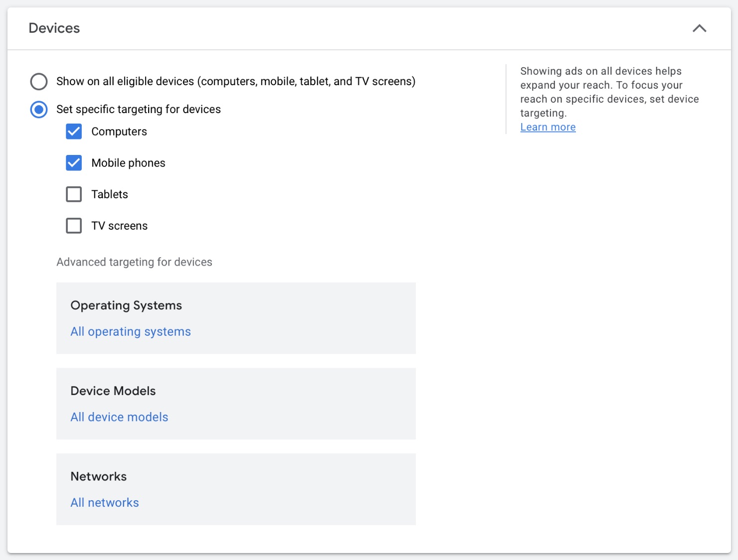This screenshot has width=738, height=560.
Task: Click the 'TV screens' label text
Action: point(120,226)
